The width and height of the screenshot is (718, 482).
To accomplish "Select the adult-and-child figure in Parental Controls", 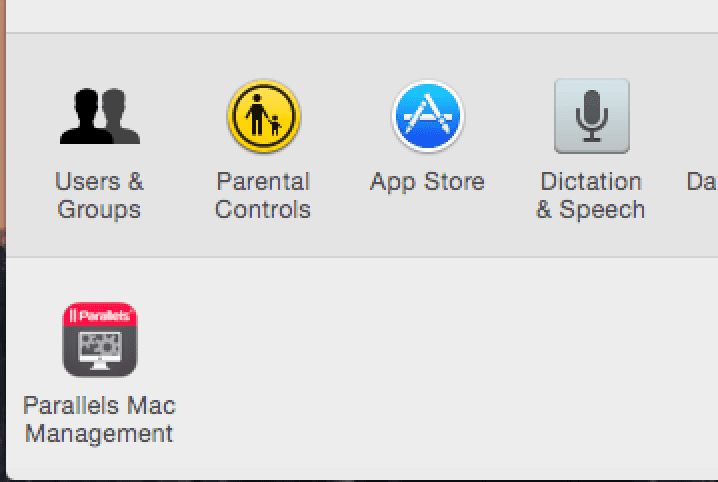I will pos(263,115).
